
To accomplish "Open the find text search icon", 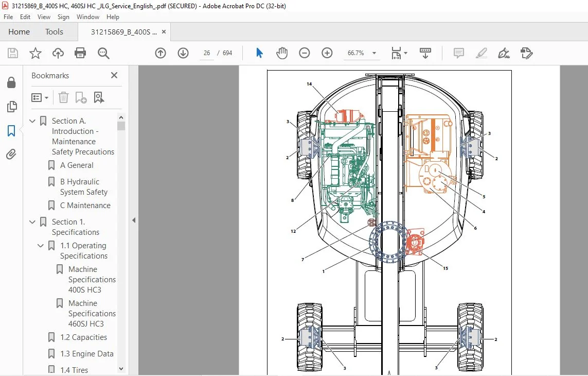I will (103, 53).
